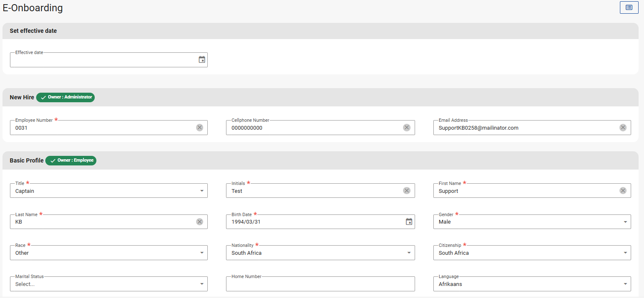The image size is (644, 298).
Task: Clear the Employee Number field
Action: point(199,128)
